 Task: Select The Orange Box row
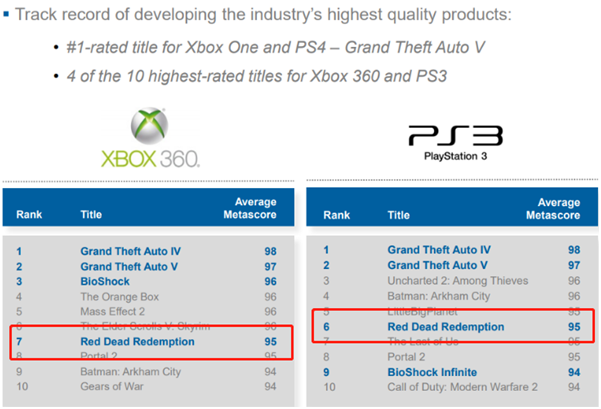[x=117, y=297]
